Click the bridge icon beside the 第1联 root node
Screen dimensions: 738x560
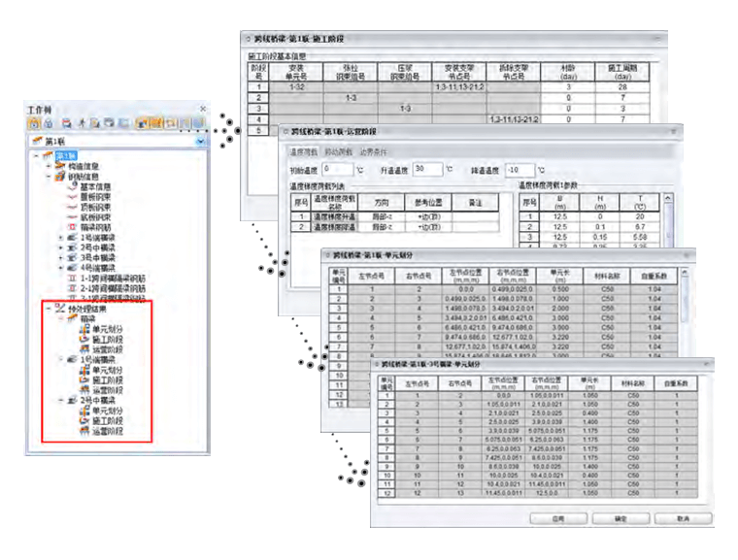coord(48,155)
